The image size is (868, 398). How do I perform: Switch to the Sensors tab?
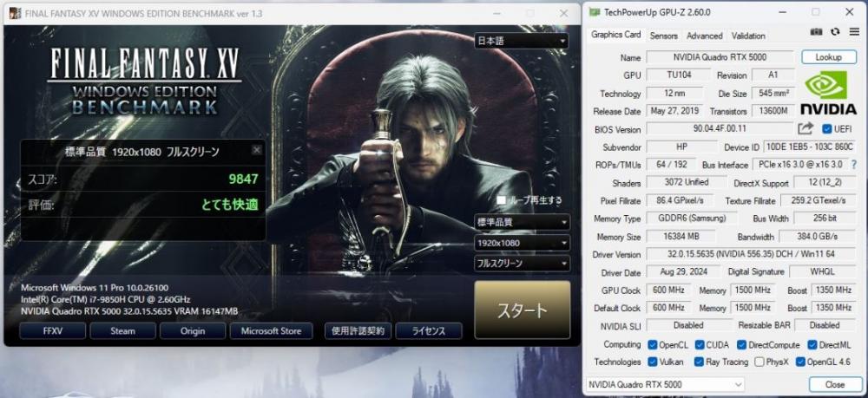(663, 36)
